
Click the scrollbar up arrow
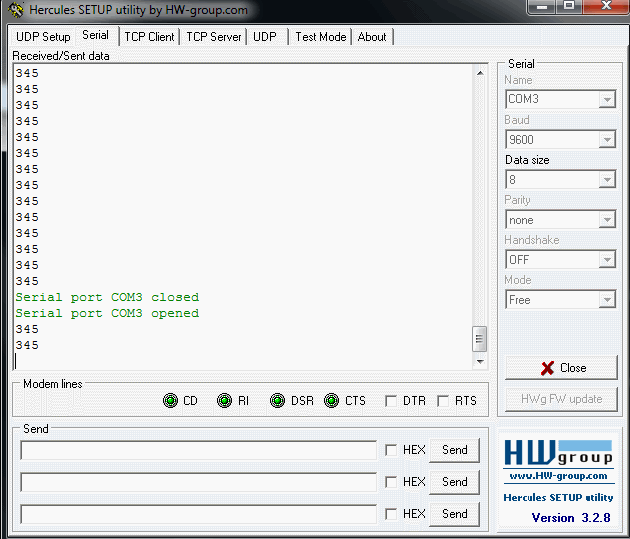(480, 73)
